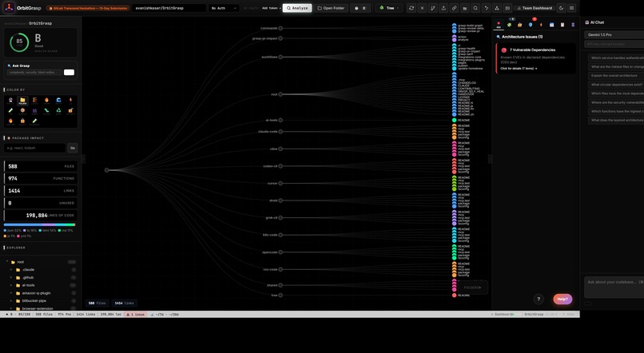Click the Ask Grasp query input
The image size is (644, 353).
pos(35,73)
